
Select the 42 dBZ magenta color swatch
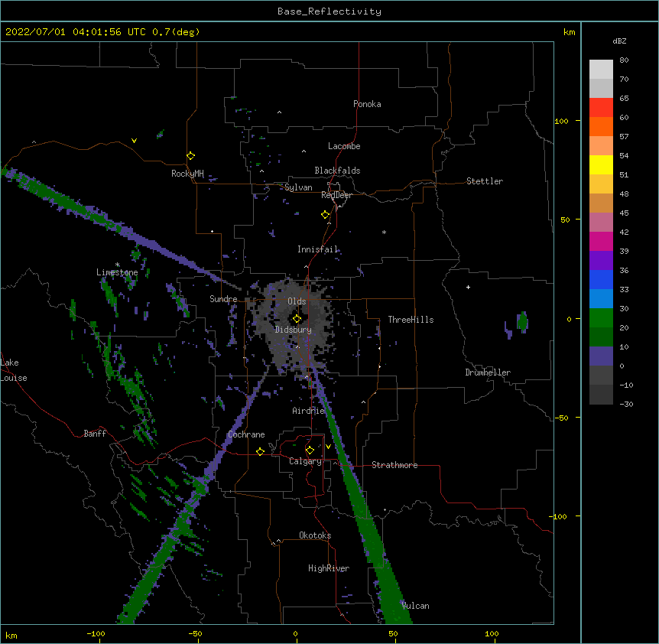601,241
